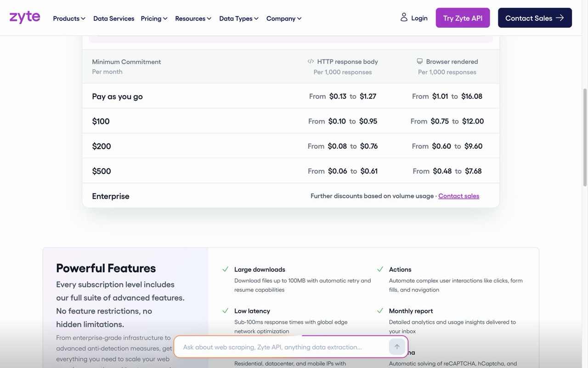The width and height of the screenshot is (588, 368).
Task: Expand the Data Types dropdown chevron
Action: (x=256, y=18)
